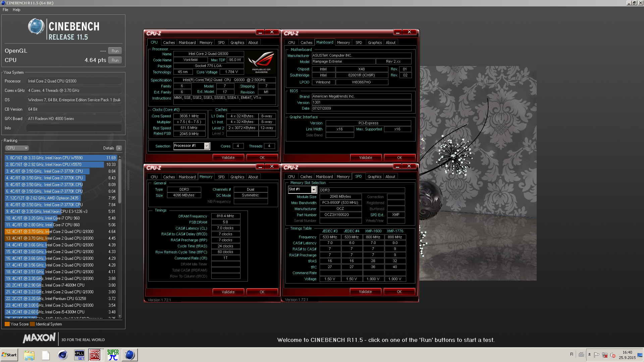The width and height of the screenshot is (644, 362).
Task: Click the ROG Republic of Gamers logo
Action: [261, 62]
